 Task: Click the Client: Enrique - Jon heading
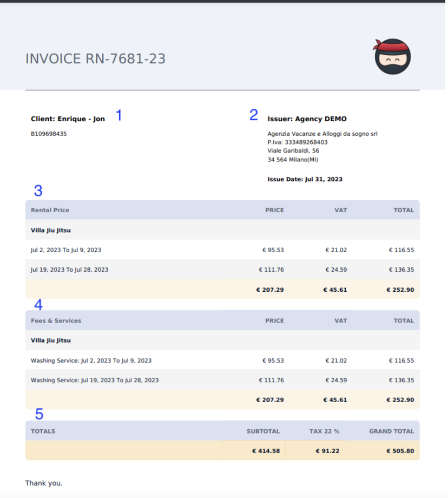(x=68, y=119)
